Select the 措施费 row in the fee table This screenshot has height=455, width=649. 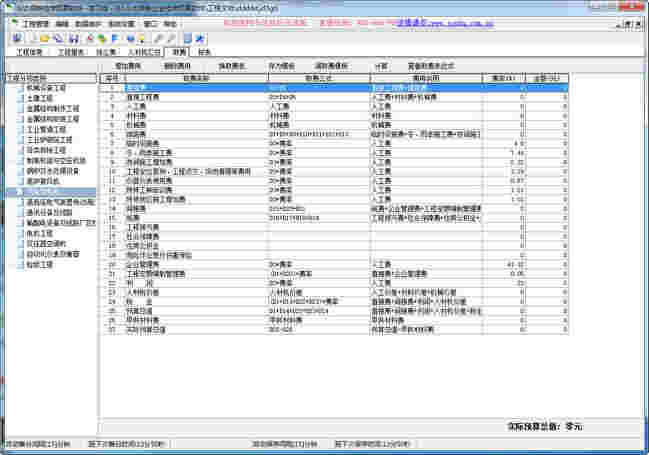[x=334, y=135]
